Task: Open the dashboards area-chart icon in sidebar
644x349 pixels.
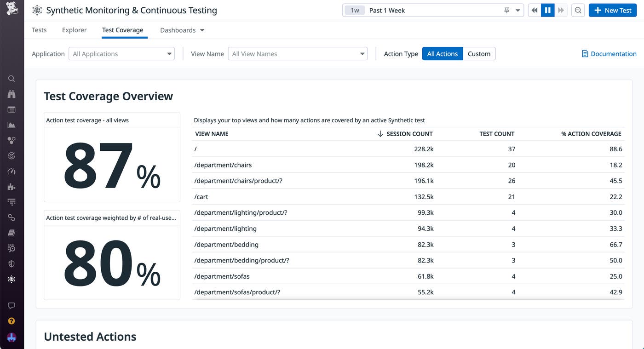Action: pyautogui.click(x=11, y=125)
